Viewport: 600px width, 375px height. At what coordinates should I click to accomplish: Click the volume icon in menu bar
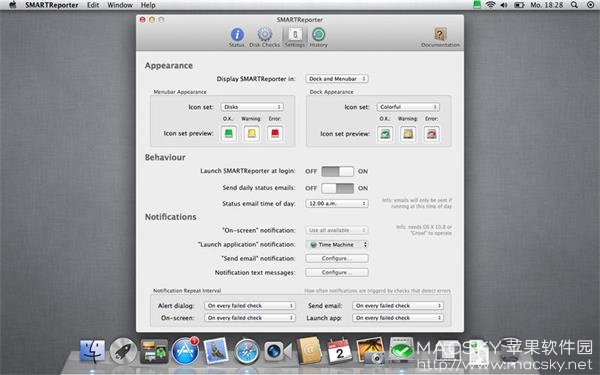[x=504, y=5]
